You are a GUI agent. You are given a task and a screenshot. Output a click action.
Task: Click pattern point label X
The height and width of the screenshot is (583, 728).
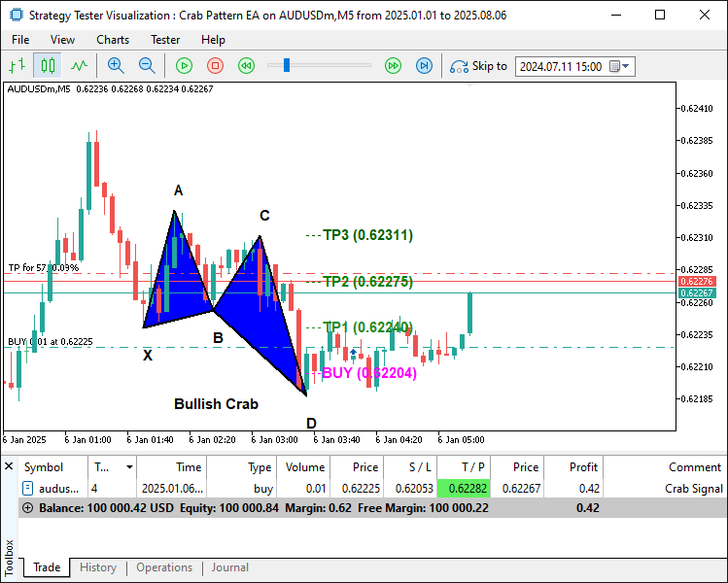coord(148,356)
